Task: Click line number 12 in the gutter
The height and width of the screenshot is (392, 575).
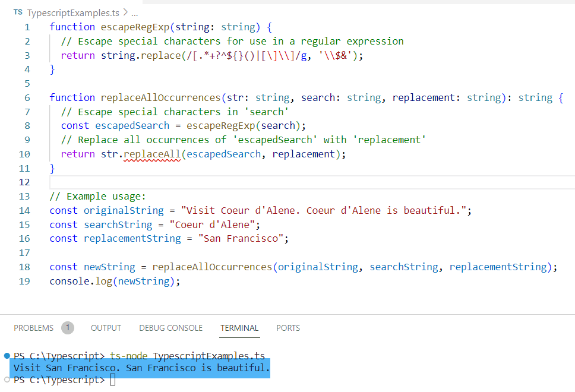Action: 24,182
